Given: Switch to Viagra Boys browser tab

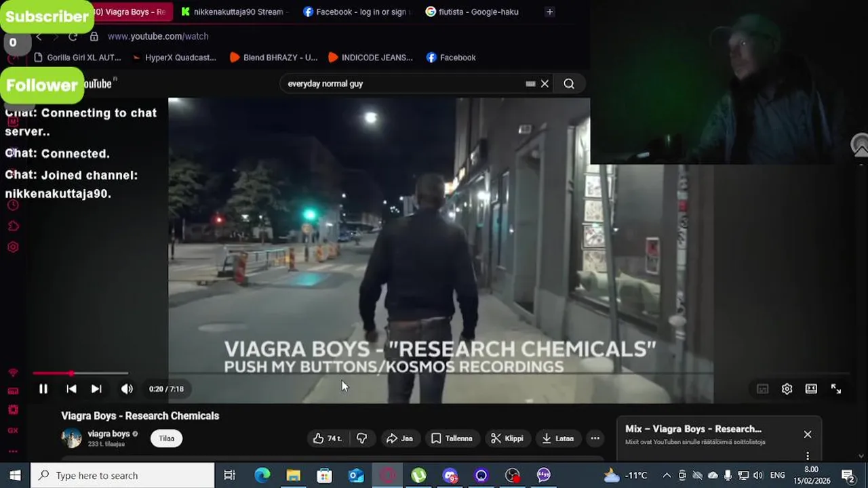Looking at the screenshot, I should (x=129, y=12).
